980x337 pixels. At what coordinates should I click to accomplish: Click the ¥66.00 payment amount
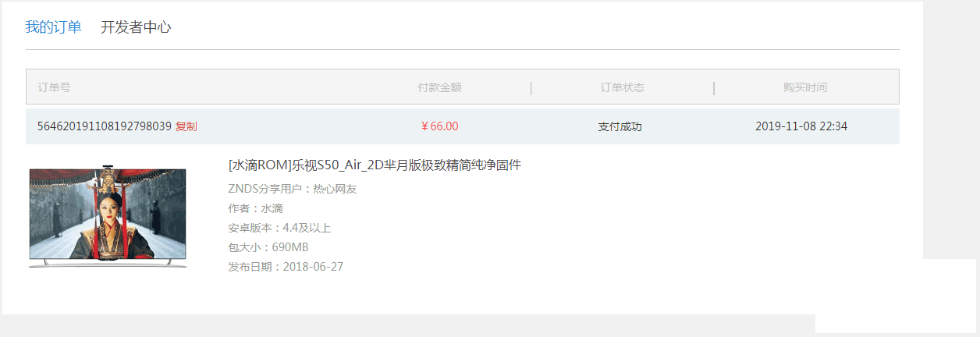point(440,126)
